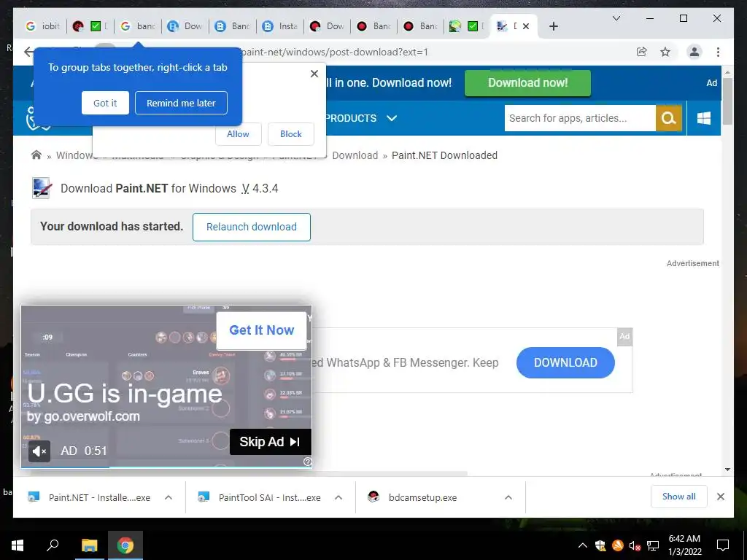Switch to the first Dow tab
The width and height of the screenshot is (747, 560).
coord(185,26)
